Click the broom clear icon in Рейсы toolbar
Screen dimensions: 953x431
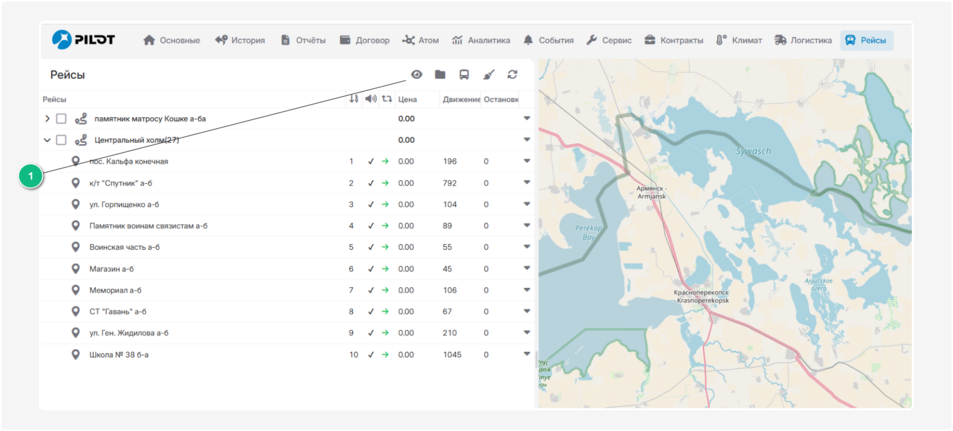tap(489, 75)
